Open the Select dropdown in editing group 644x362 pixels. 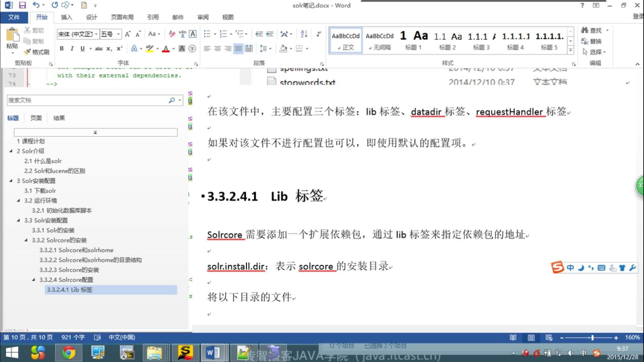point(594,52)
